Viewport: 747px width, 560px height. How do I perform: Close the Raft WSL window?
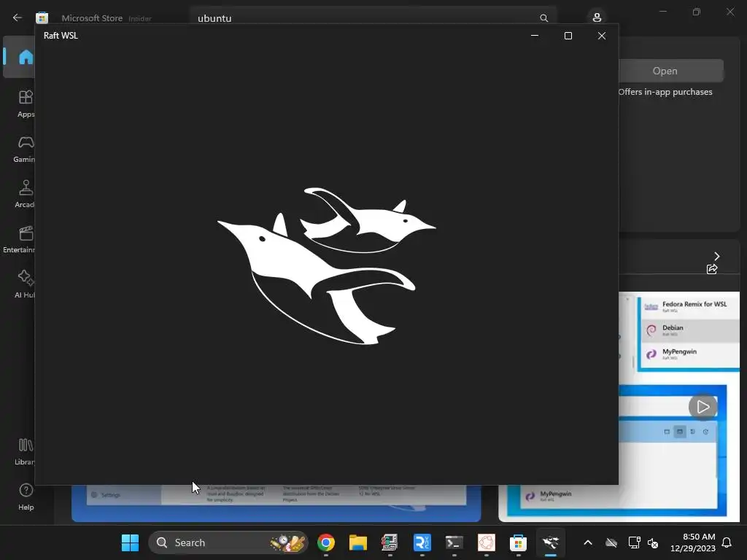[x=602, y=36]
